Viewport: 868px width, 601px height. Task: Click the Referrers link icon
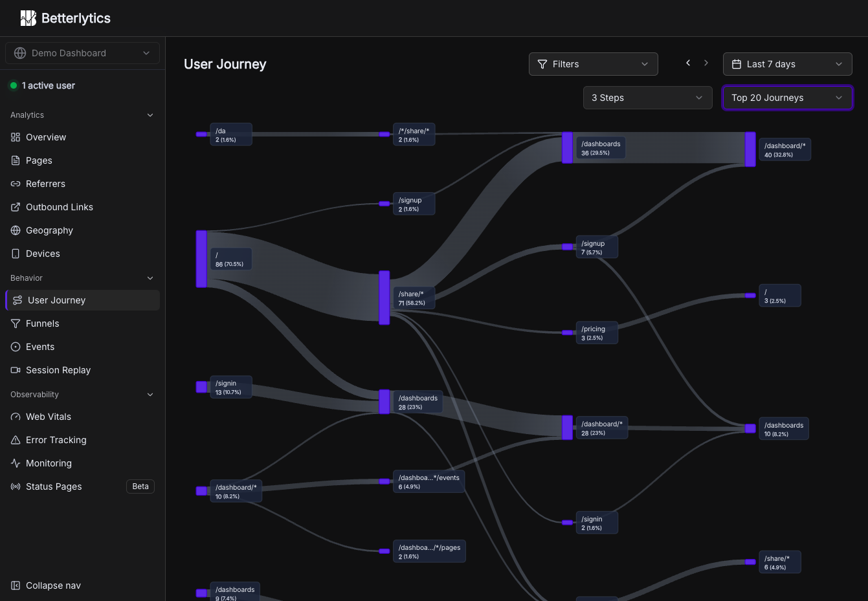(16, 184)
